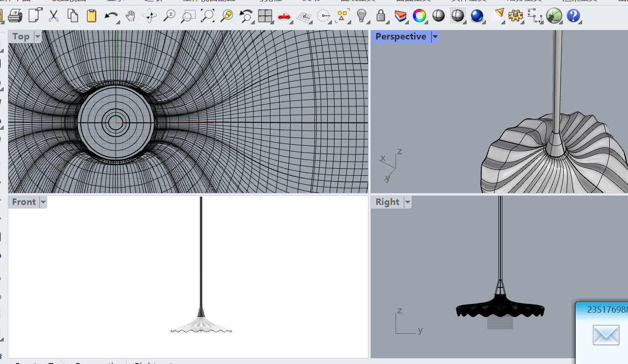The height and width of the screenshot is (364, 628).
Task: Click the Front viewport title label
Action: (x=24, y=202)
